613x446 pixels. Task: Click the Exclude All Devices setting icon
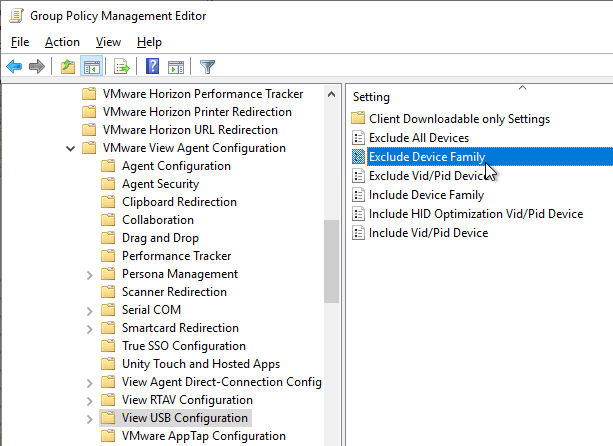[358, 138]
